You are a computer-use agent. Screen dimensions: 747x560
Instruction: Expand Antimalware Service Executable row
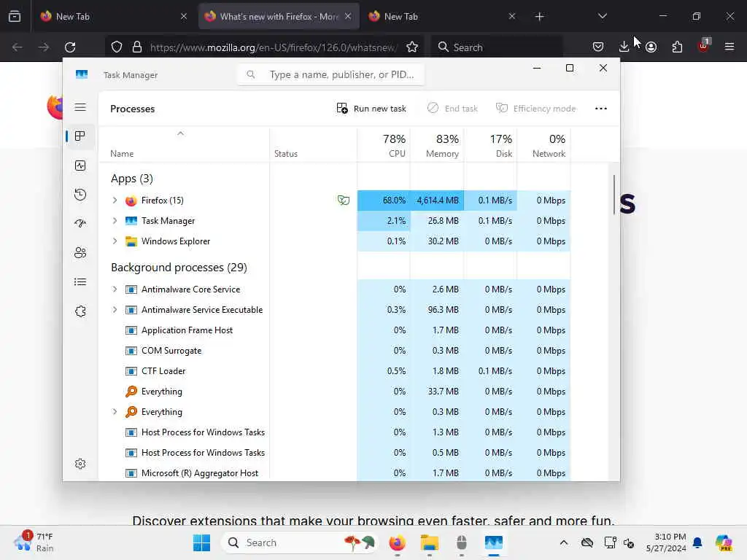point(115,310)
